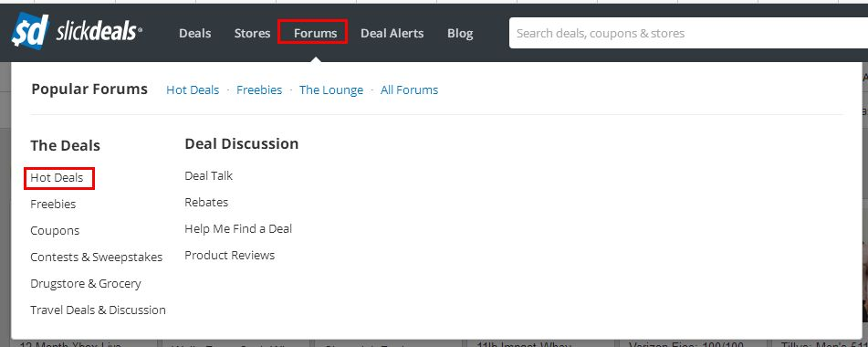Open Hot Deals in Popular Forums row

193,89
